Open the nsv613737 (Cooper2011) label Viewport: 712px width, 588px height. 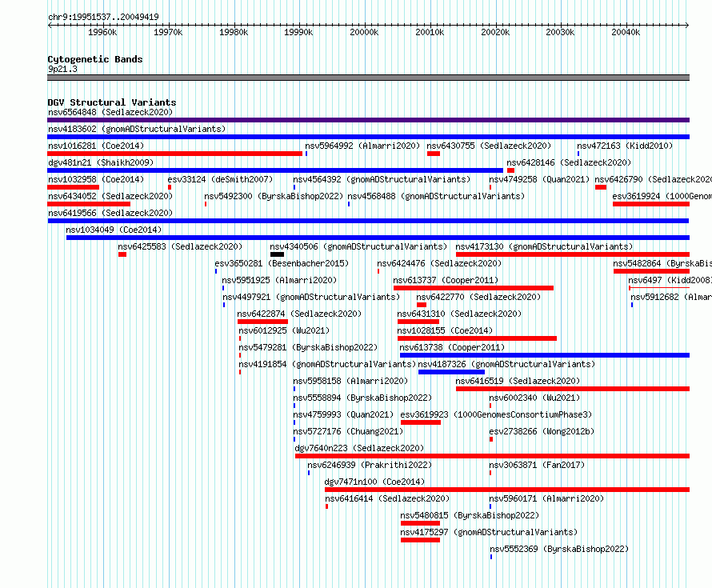[x=446, y=280]
